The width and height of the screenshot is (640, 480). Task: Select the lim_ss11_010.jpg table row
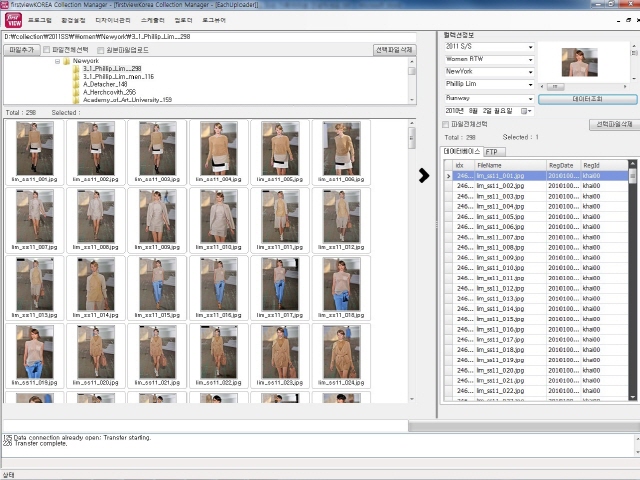pos(536,268)
